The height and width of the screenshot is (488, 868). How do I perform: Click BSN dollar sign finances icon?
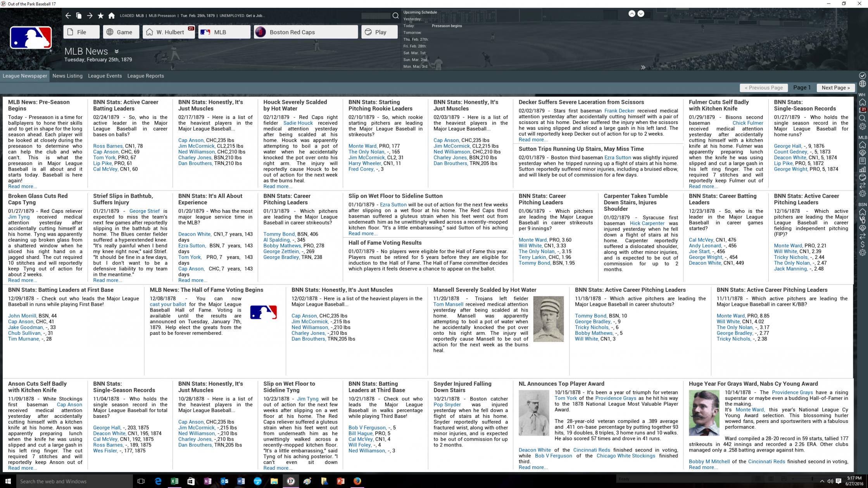tap(863, 245)
